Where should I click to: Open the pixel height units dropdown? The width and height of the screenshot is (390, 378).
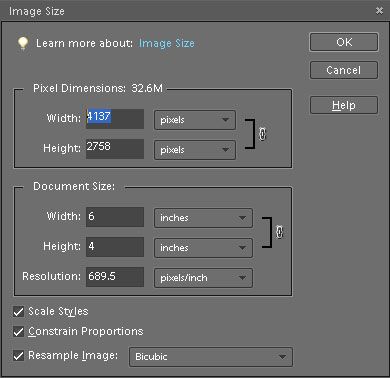tap(195, 150)
